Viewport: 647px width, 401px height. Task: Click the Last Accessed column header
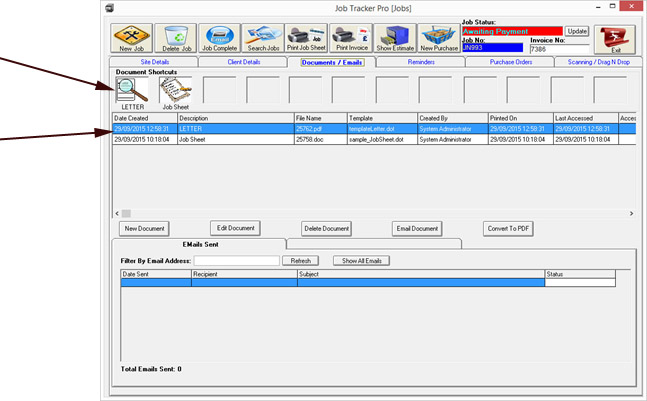pyautogui.click(x=586, y=118)
